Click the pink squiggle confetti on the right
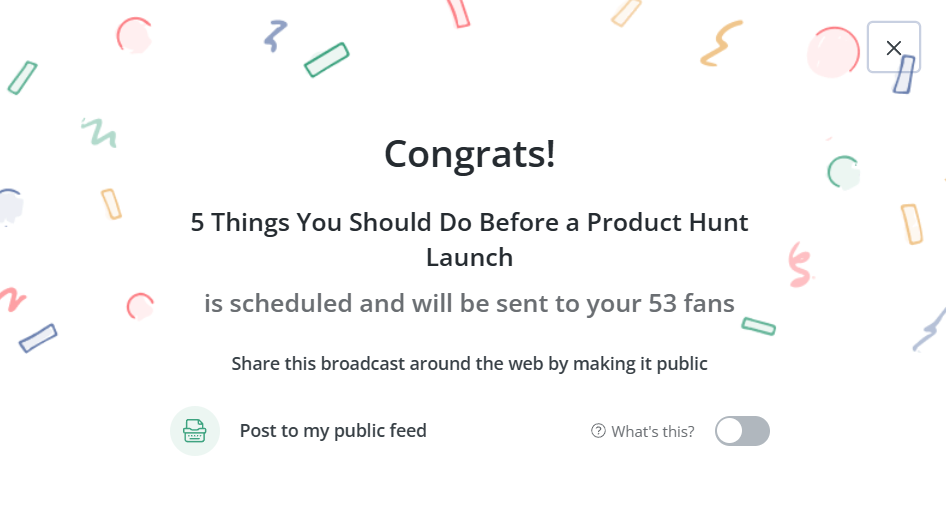This screenshot has height=528, width=946. pos(799,265)
